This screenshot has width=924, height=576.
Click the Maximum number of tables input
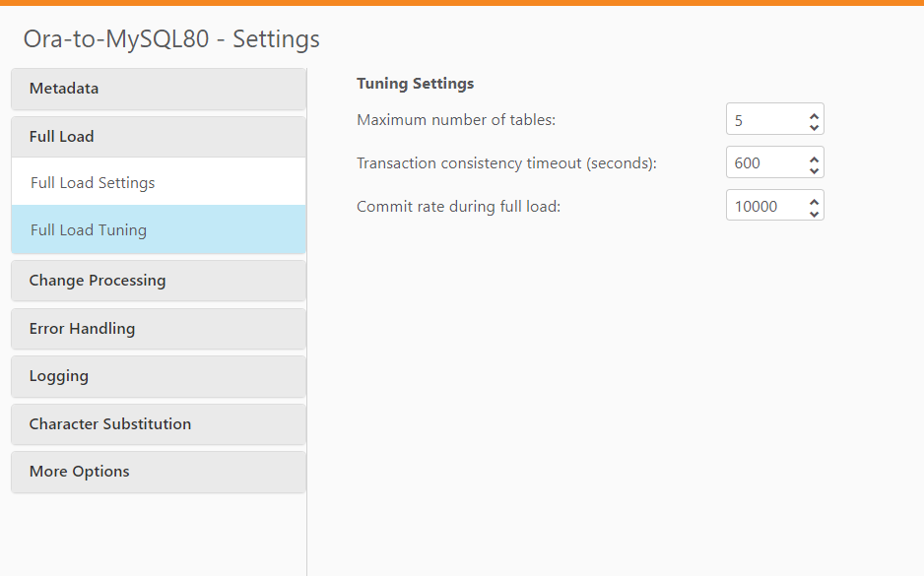coord(763,120)
